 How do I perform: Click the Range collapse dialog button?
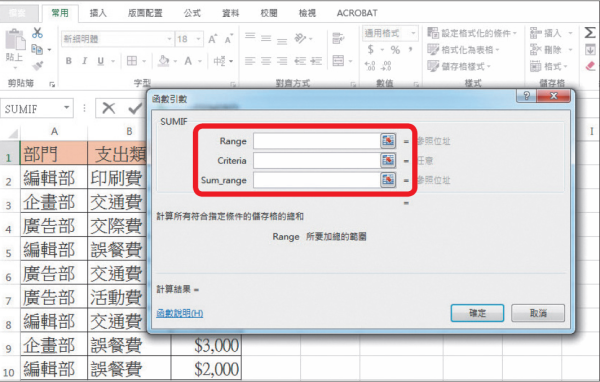pos(388,141)
